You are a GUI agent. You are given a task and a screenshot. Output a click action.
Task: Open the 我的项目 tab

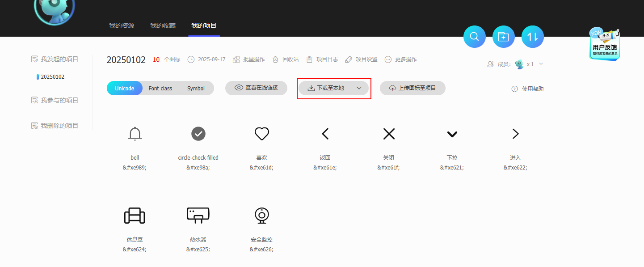(x=204, y=25)
